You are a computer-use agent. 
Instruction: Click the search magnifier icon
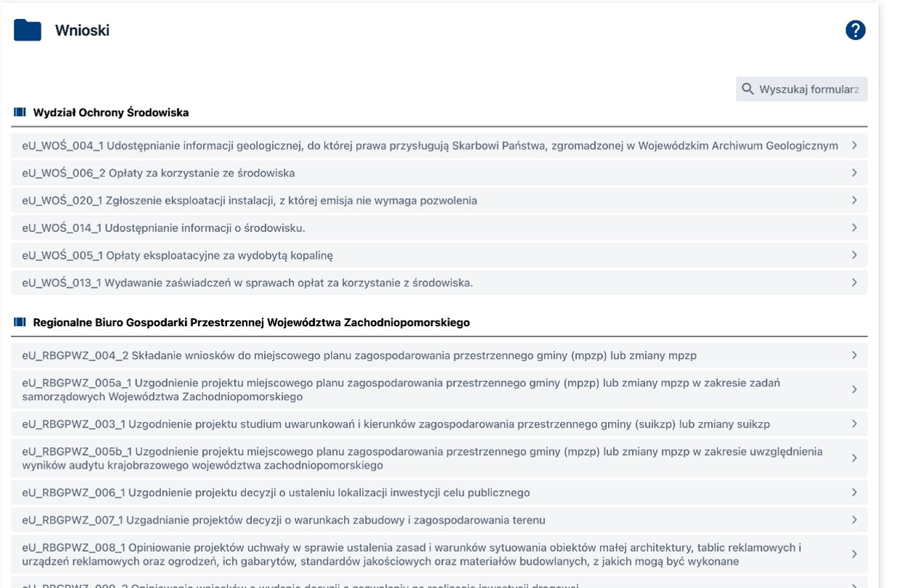coord(748,89)
